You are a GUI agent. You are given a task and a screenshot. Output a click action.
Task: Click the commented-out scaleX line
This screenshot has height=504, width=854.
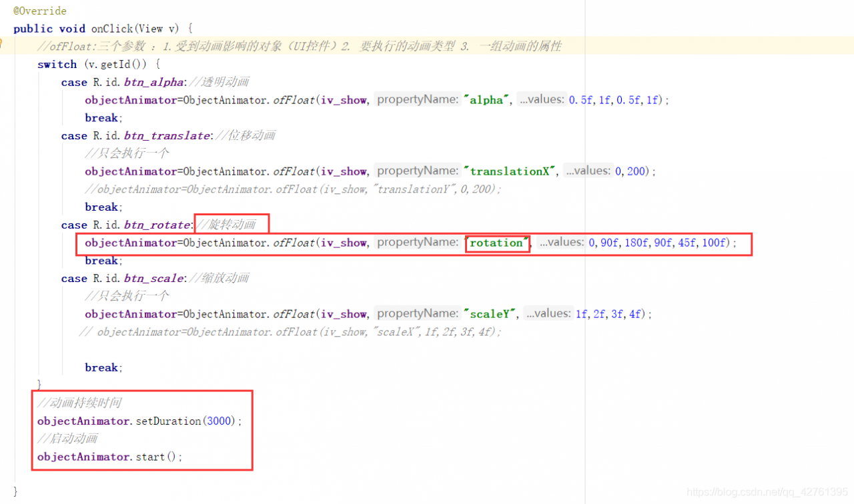click(x=290, y=332)
